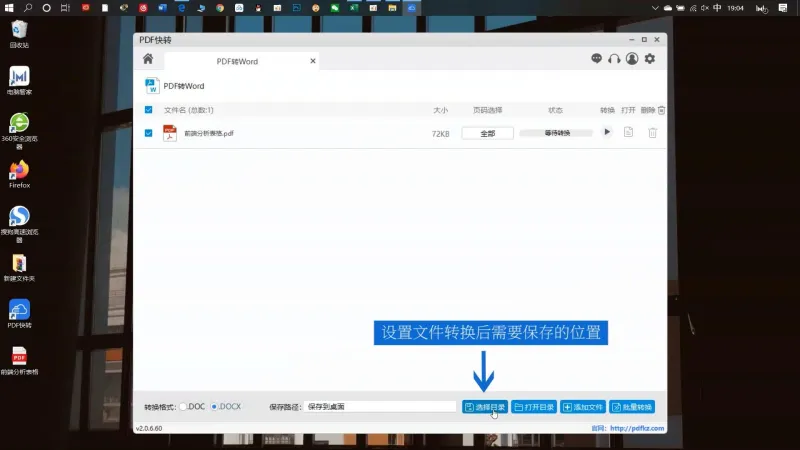Open the user account profile icon
The width and height of the screenshot is (800, 450).
(x=632, y=59)
